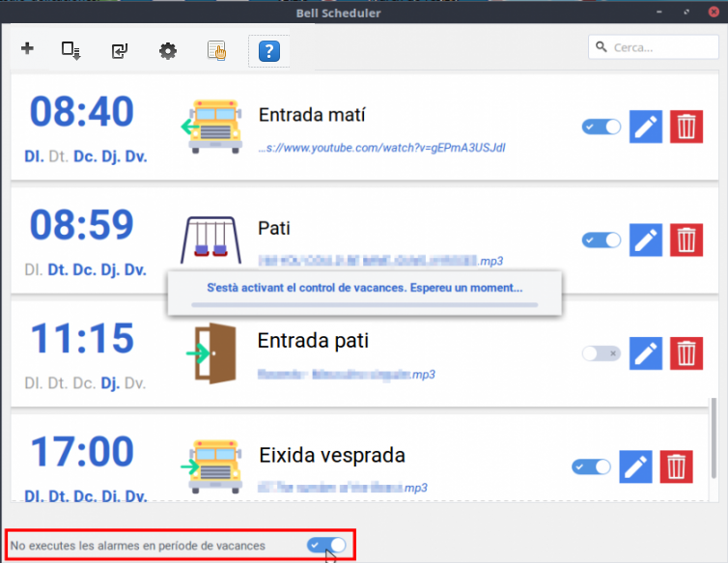Click the export bells toolbar icon
728x563 pixels.
click(x=70, y=50)
